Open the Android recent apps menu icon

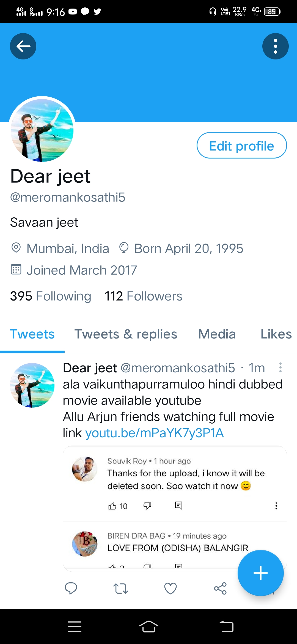(75, 627)
